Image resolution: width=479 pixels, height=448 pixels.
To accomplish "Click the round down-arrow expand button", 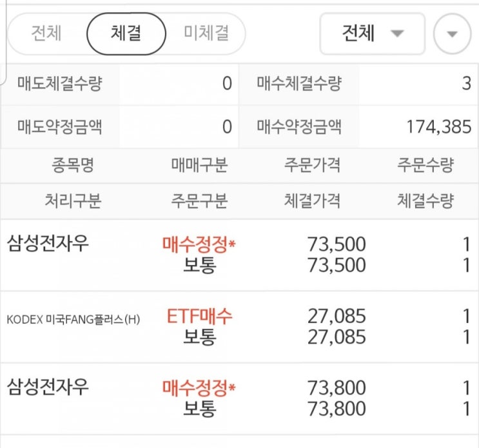I will click(453, 34).
